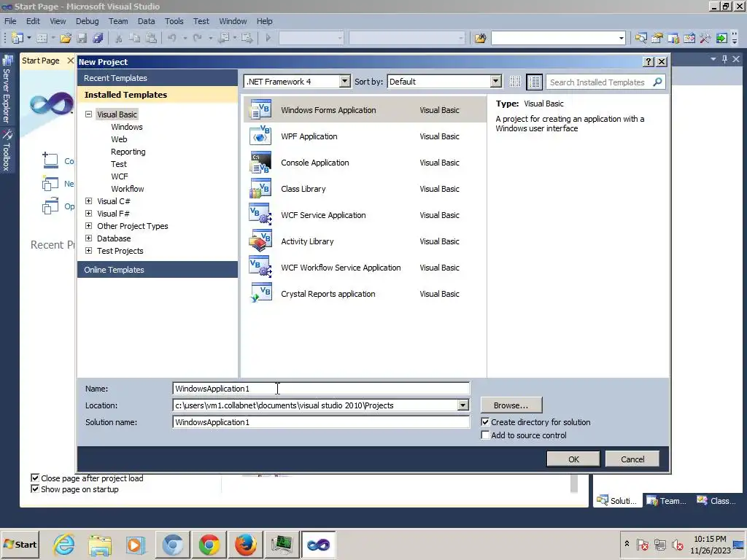Open Internet Explorer from taskbar
747x560 pixels.
[64, 544]
